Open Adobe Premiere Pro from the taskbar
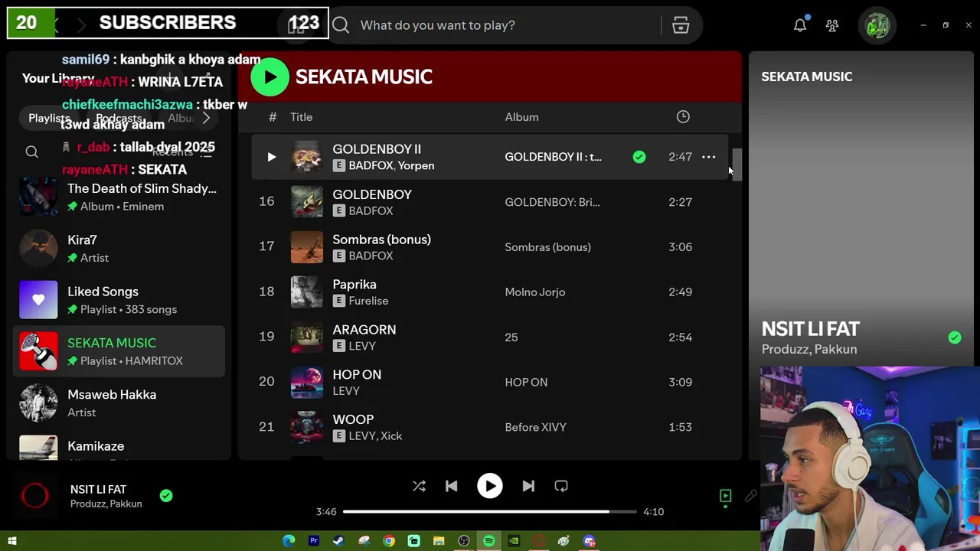The width and height of the screenshot is (980, 551). coord(313,541)
